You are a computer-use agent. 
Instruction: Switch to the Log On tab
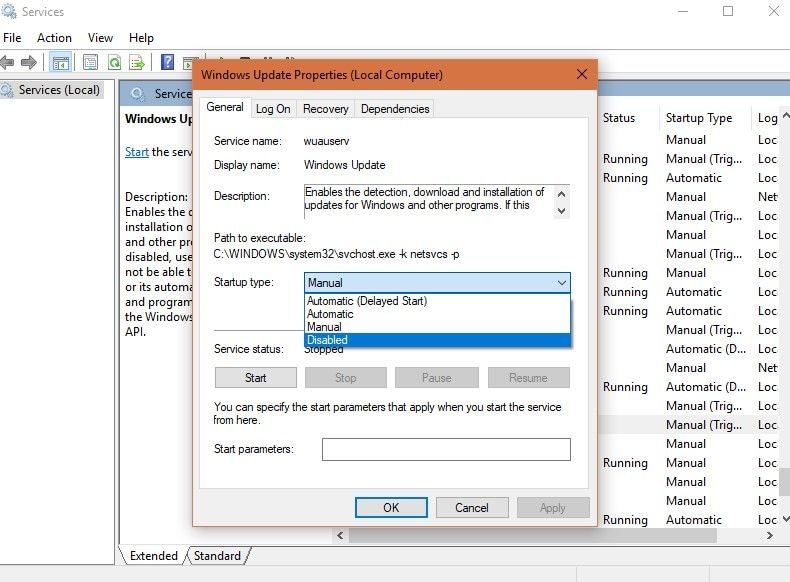point(273,109)
